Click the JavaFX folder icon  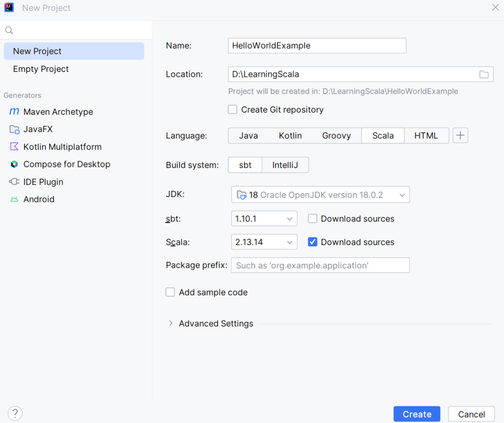point(14,129)
